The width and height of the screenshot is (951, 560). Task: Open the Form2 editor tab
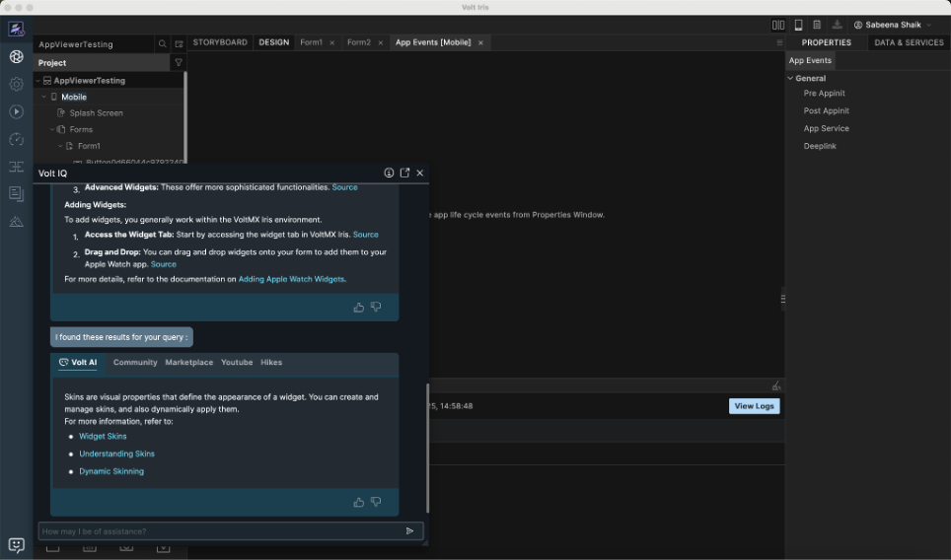(358, 42)
